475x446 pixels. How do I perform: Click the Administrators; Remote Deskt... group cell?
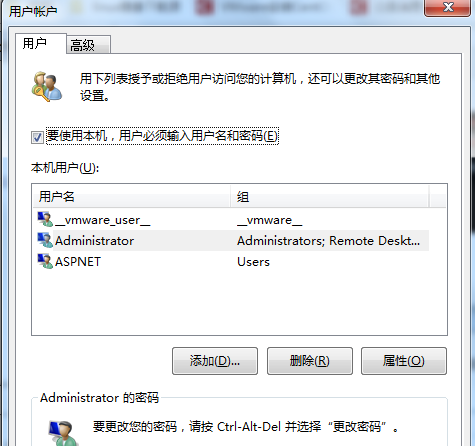(x=328, y=241)
